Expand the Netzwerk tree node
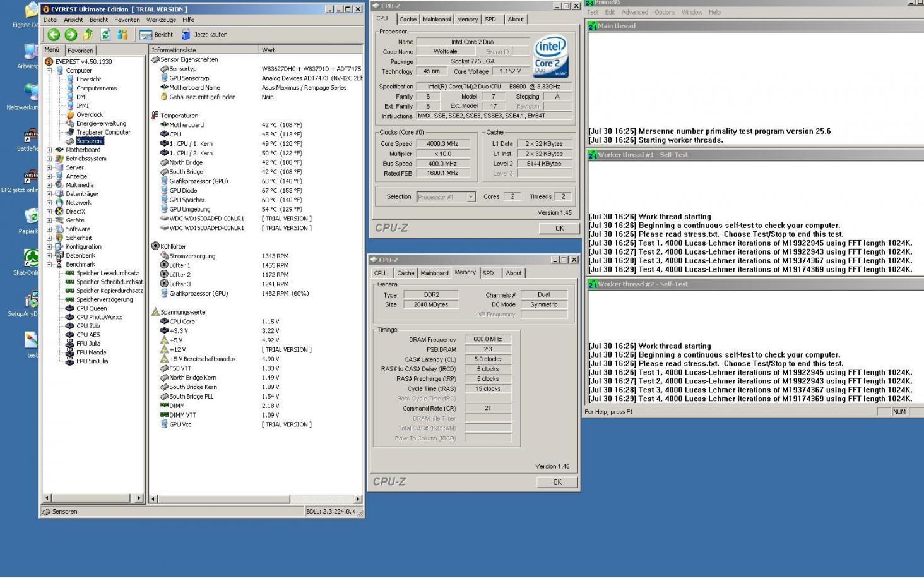 point(49,203)
